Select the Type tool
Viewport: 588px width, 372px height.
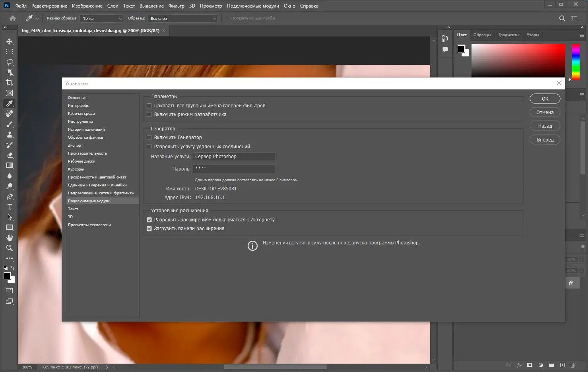[x=10, y=207]
